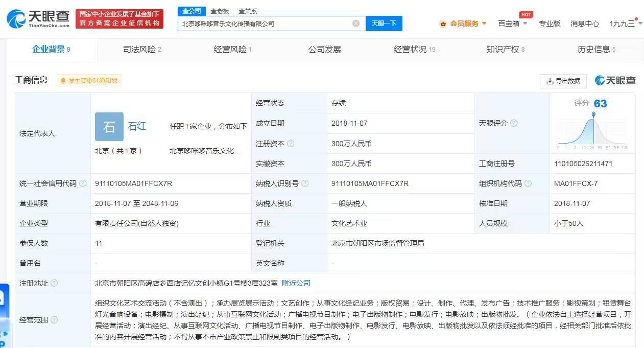Click the 300万人民币 value beside 注册资本
Viewport: 644px width, 348px height.
click(x=351, y=144)
